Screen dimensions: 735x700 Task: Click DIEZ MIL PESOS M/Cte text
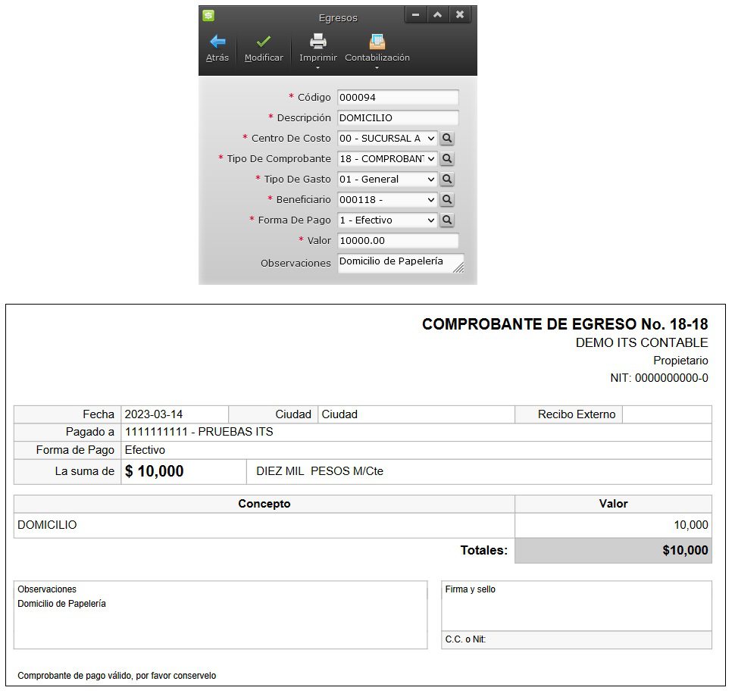(320, 471)
